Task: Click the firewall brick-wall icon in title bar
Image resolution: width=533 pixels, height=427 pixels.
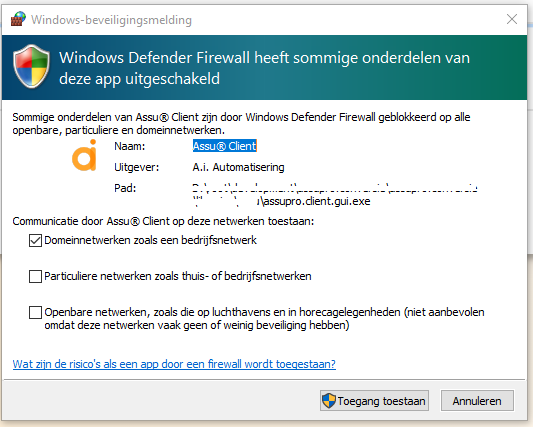Action: pos(18,19)
